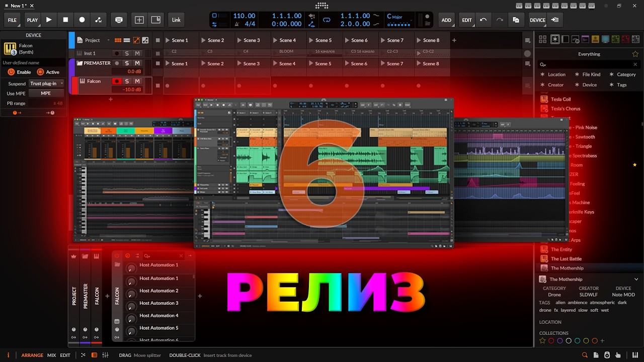The width and height of the screenshot is (644, 362).
Task: Open the browser grid overview icon
Action: coord(542,39)
